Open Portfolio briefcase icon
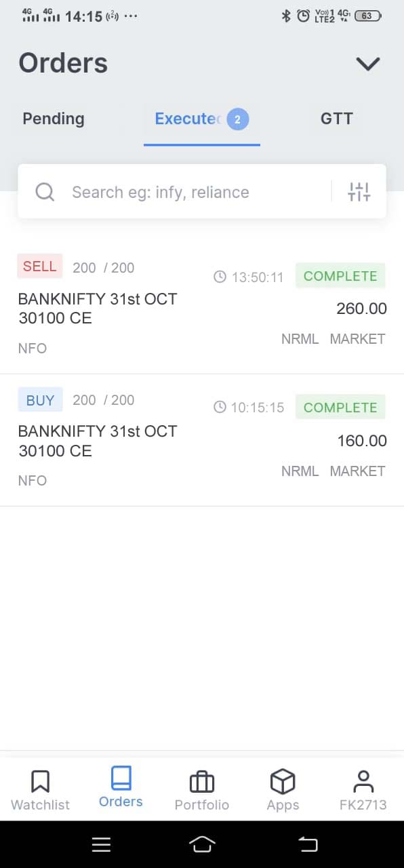 pyautogui.click(x=202, y=782)
